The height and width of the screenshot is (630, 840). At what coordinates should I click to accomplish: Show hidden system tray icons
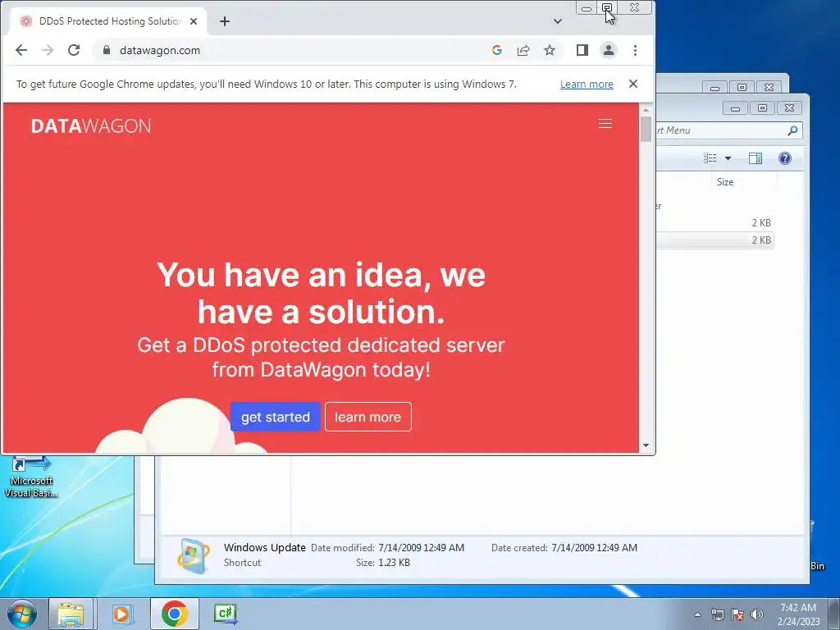tap(697, 614)
